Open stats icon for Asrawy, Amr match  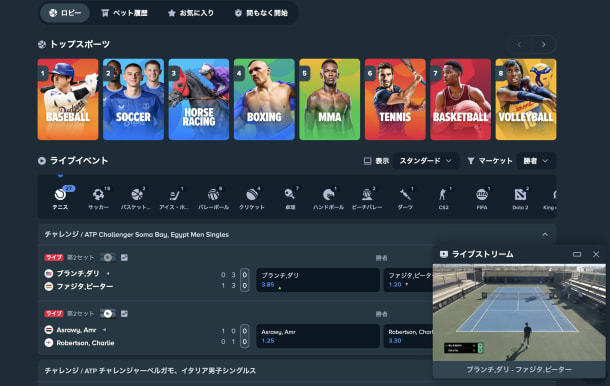coord(124,314)
